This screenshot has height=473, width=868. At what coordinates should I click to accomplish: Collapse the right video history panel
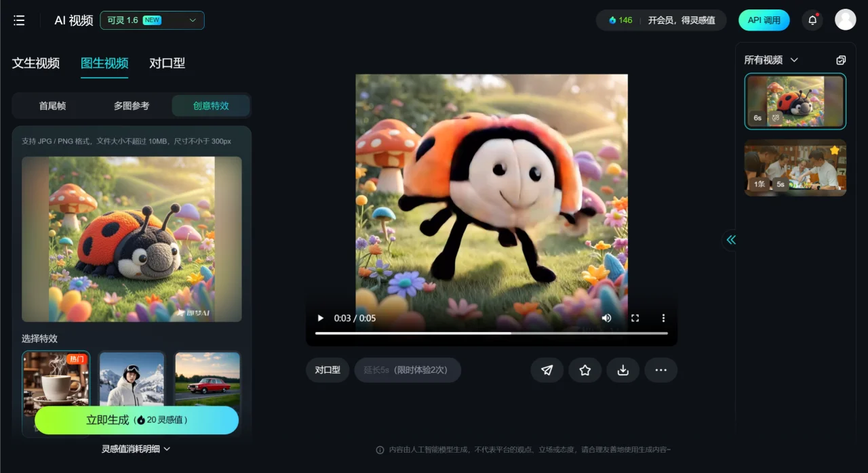[730, 239]
